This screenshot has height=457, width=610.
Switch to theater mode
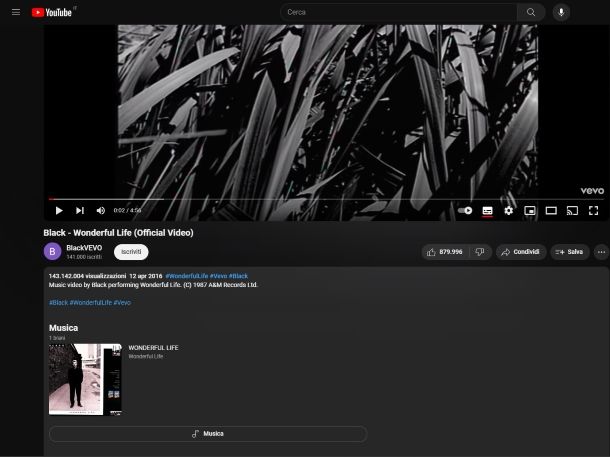click(551, 210)
